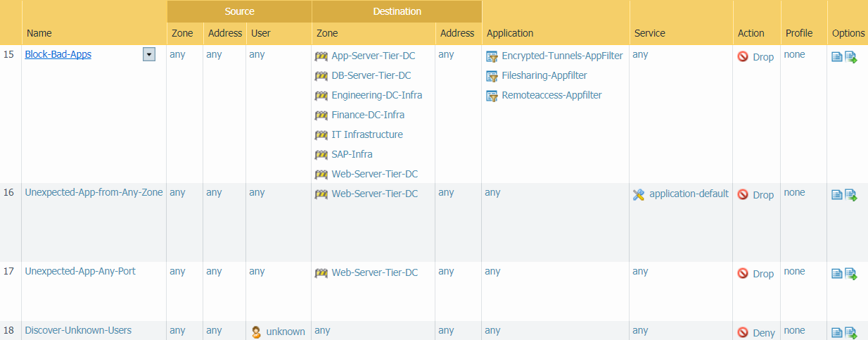
Task: Select the Filesharing-Appfilter application entry
Action: [x=544, y=75]
